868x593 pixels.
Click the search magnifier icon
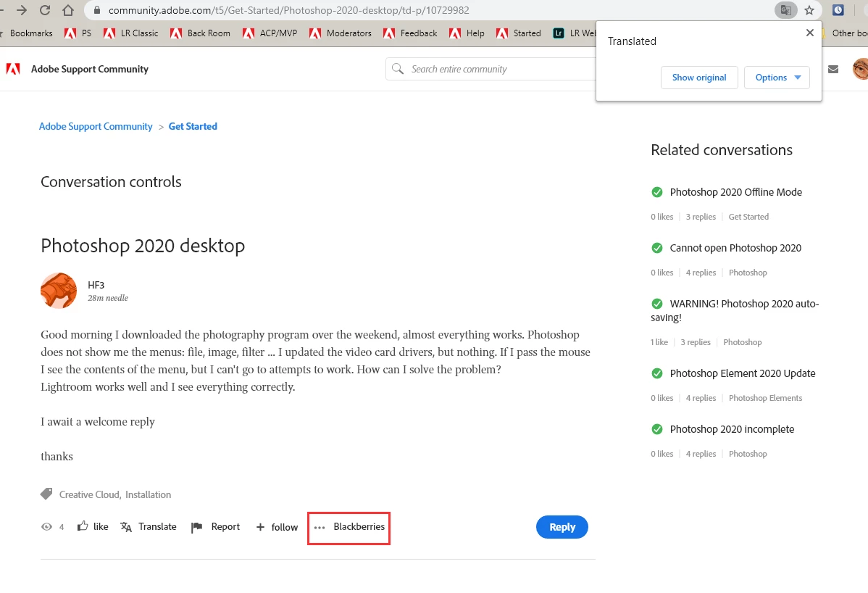click(x=398, y=69)
